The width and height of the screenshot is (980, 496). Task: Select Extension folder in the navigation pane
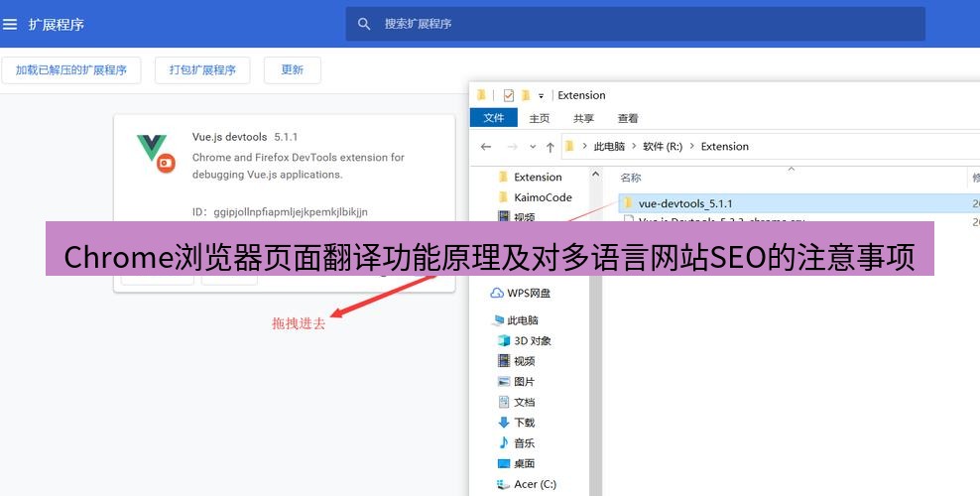tap(538, 177)
